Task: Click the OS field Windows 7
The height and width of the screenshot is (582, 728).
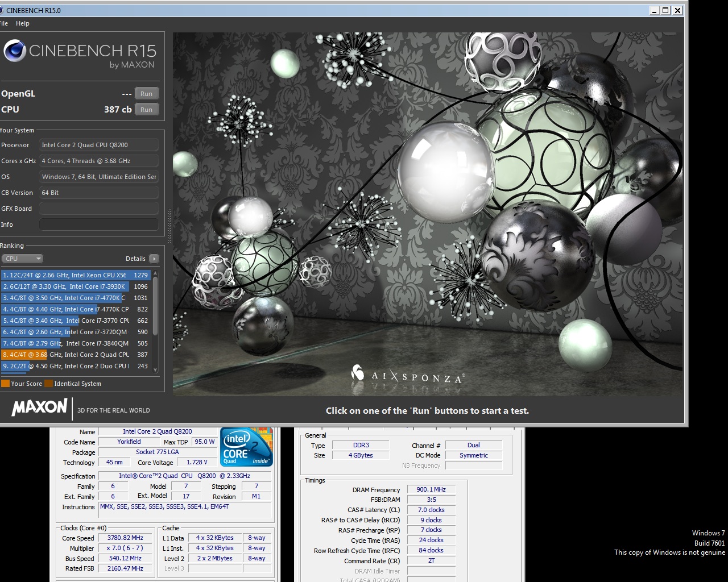Action: pos(99,177)
